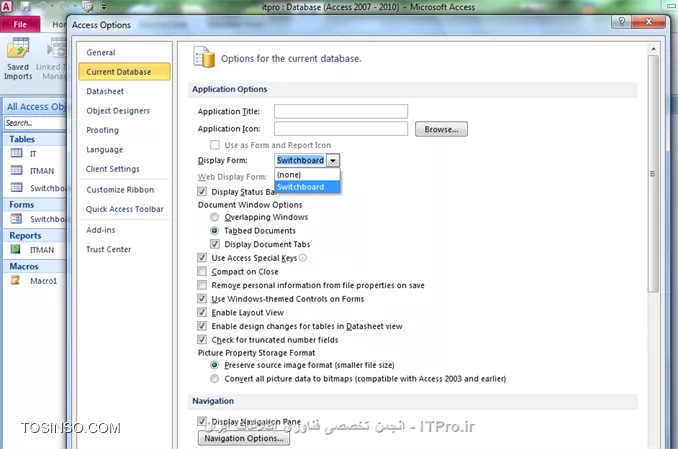Viewport: 678px width, 449px height.
Task: Click the options pane vertical scrollbar thumb
Action: click(x=653, y=174)
